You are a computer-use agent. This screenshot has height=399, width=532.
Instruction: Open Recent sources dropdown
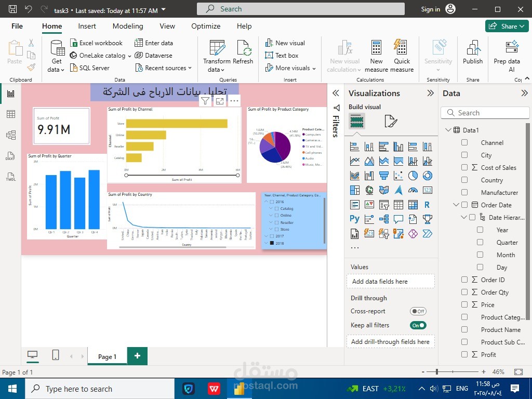[x=163, y=68]
